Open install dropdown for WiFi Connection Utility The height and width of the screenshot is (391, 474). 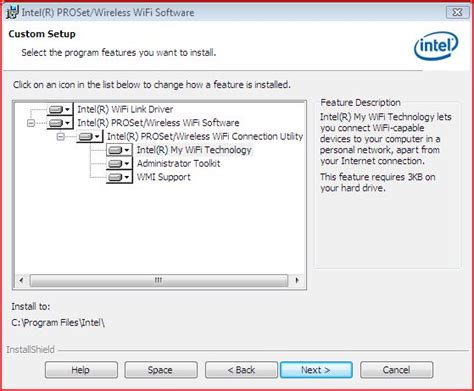(89, 136)
